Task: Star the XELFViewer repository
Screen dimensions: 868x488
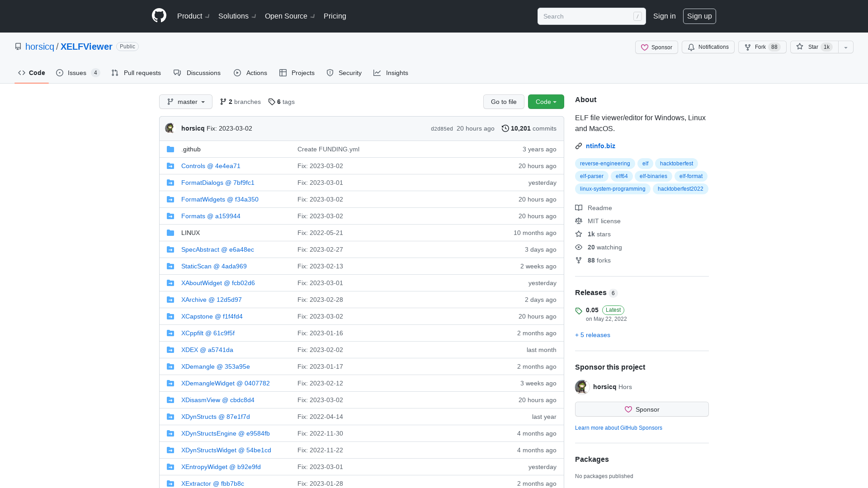Action: click(814, 47)
